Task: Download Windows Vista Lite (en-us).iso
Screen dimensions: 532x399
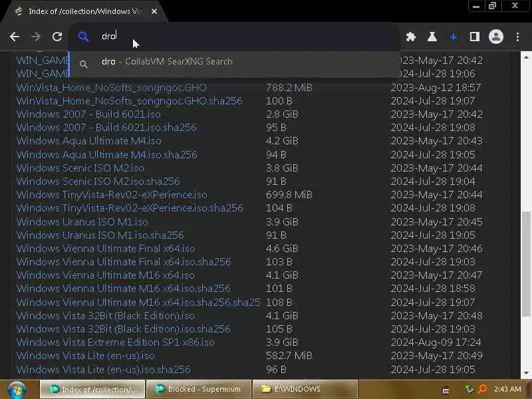Action: [86, 356]
